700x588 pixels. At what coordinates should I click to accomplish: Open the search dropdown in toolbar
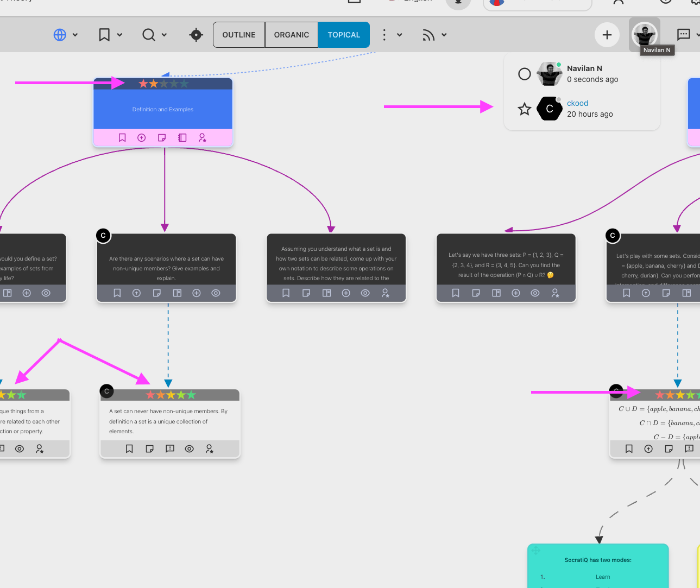[154, 35]
